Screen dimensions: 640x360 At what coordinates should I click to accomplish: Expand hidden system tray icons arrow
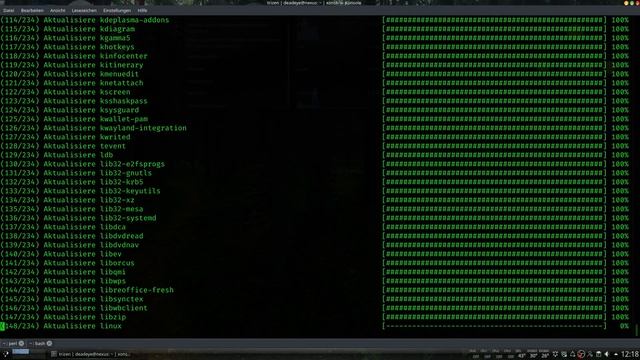click(616, 354)
